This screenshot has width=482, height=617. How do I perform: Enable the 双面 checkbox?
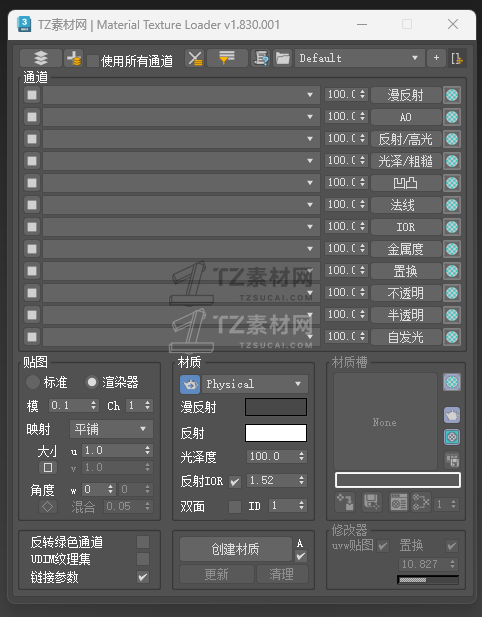235,506
